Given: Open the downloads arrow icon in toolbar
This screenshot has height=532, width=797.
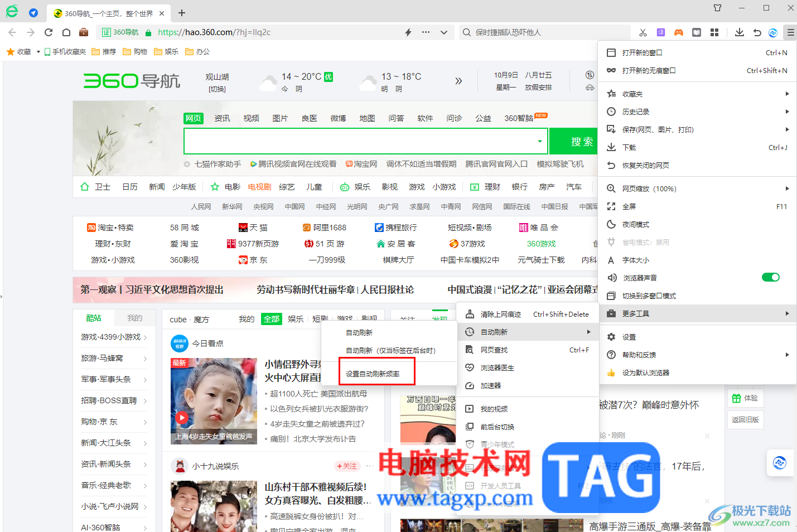Looking at the screenshot, I should click(x=740, y=32).
